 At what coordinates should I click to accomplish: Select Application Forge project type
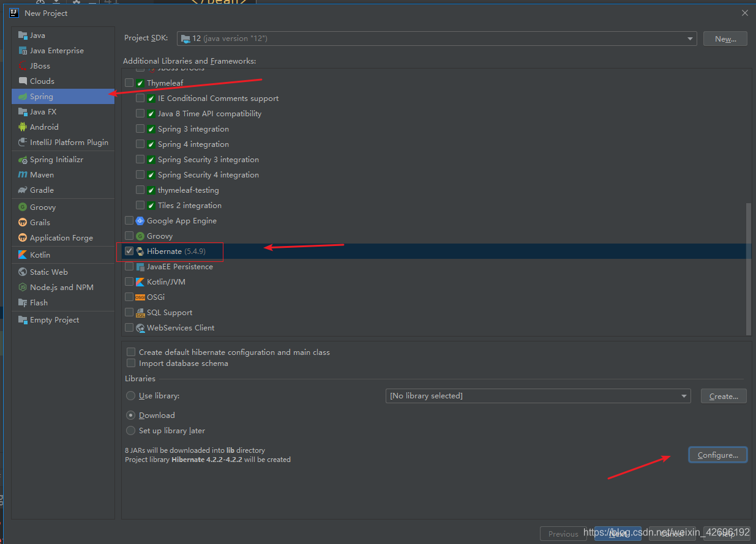click(x=63, y=238)
